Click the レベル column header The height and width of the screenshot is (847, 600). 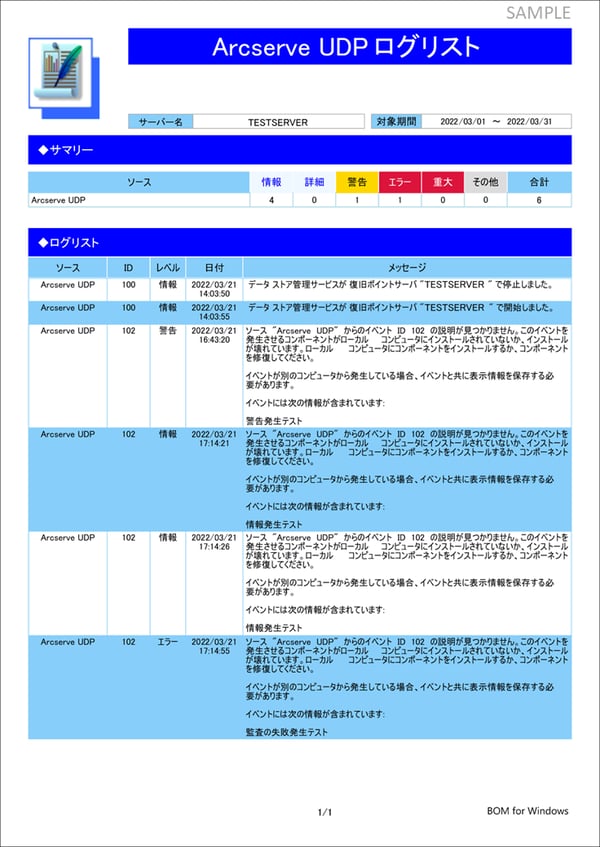(x=168, y=268)
